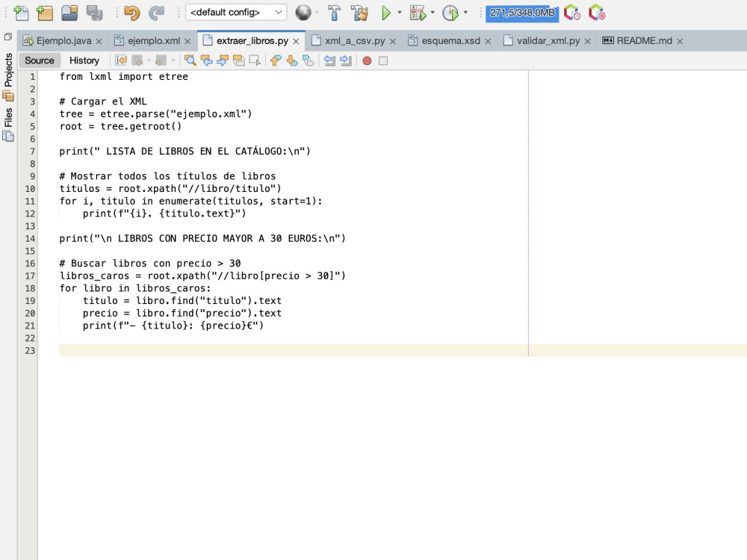Clean and Build with hammer-broom icon
The image size is (747, 560).
pos(360,13)
